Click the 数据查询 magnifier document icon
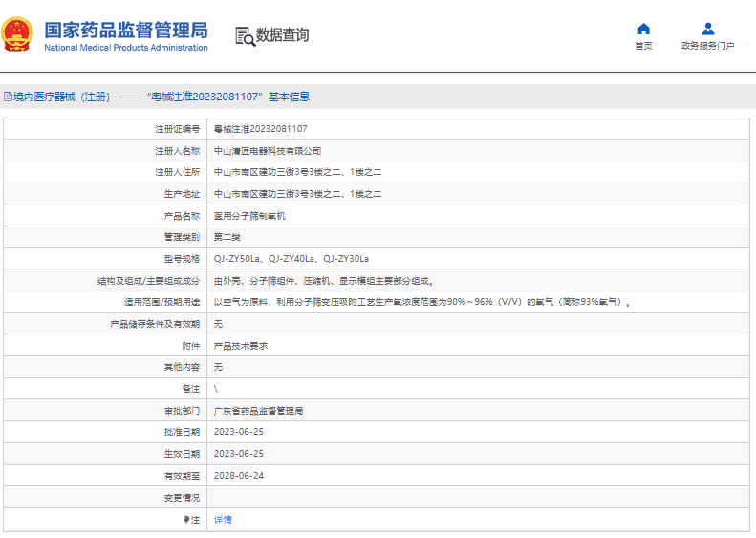The width and height of the screenshot is (756, 538). pyautogui.click(x=245, y=36)
